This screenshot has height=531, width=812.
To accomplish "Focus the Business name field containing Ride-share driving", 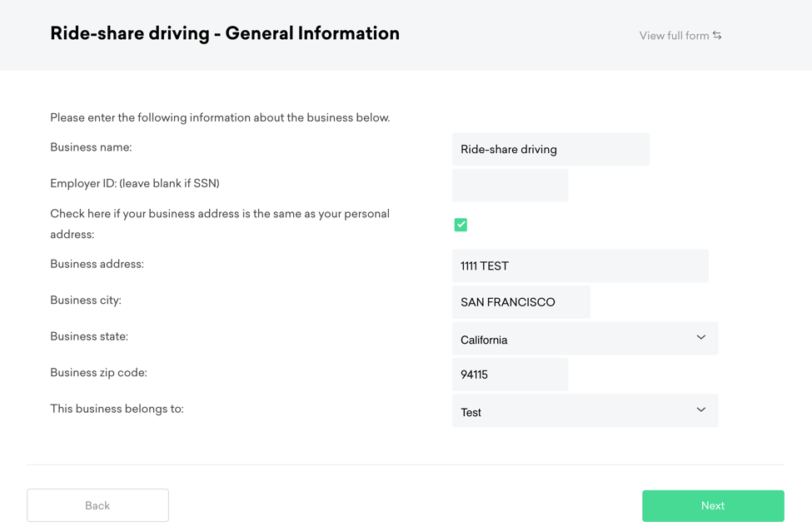I will 550,150.
